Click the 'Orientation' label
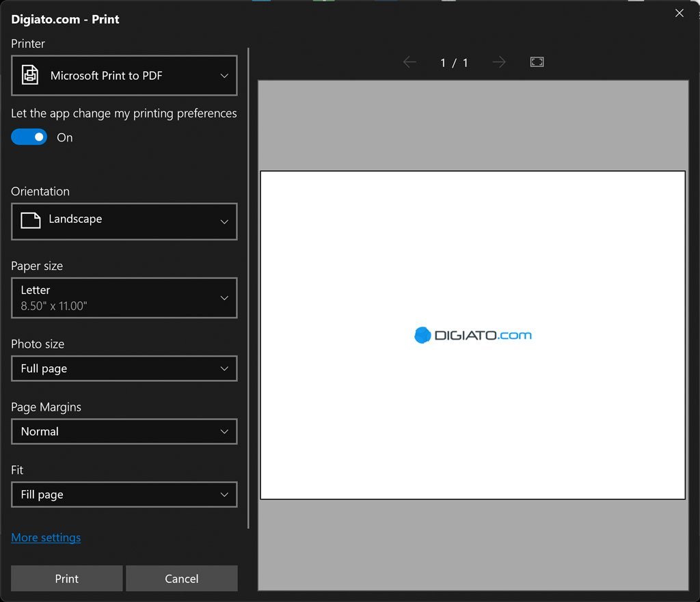 point(40,191)
